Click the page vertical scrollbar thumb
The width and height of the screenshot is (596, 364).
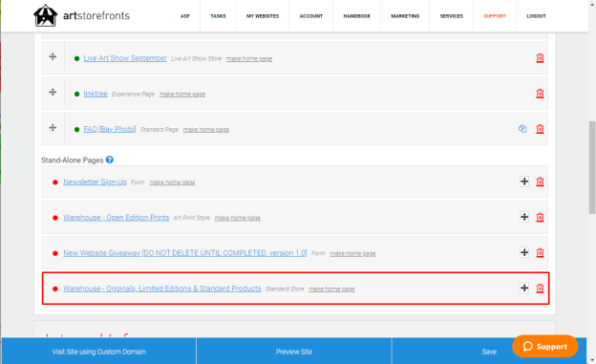coord(592,167)
